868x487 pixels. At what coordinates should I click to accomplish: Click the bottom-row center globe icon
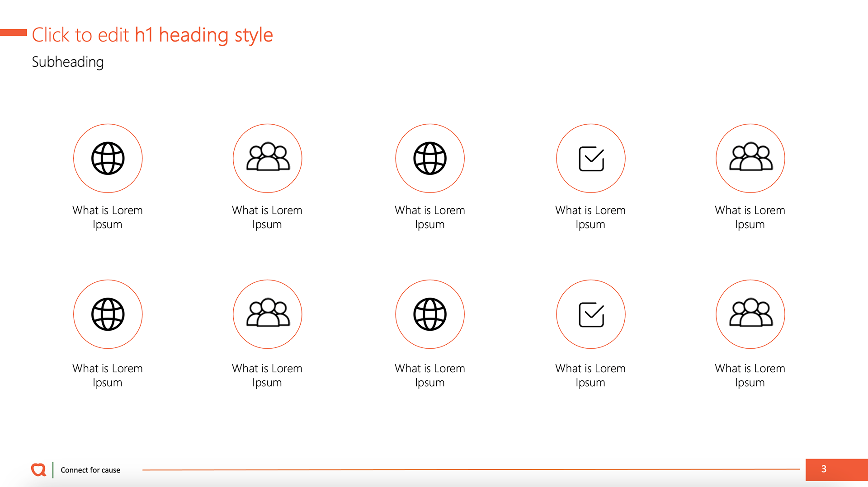[430, 314]
